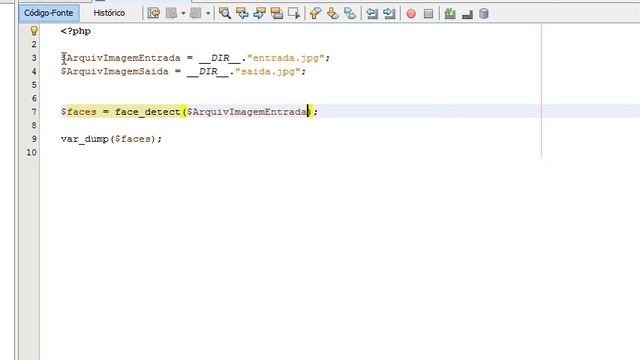Viewport: 640px width, 360px height.
Task: Click the "entrada.jpg" string
Action: [286, 58]
